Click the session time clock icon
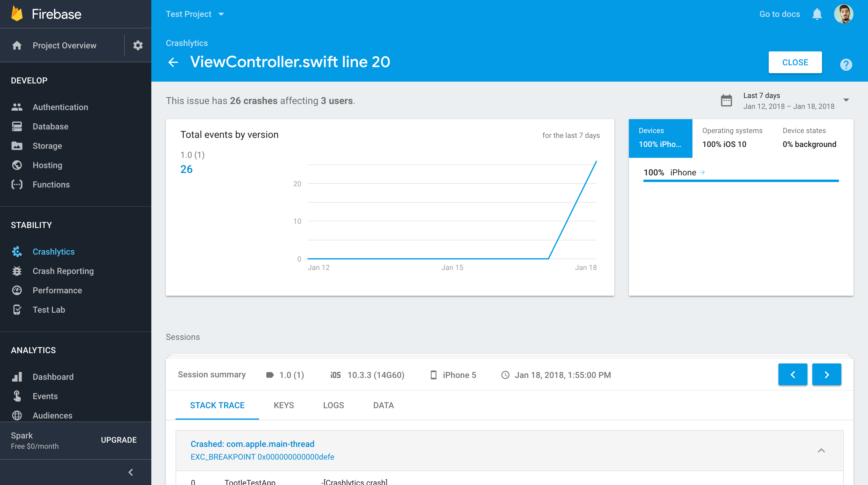This screenshot has height=485, width=868. point(505,375)
